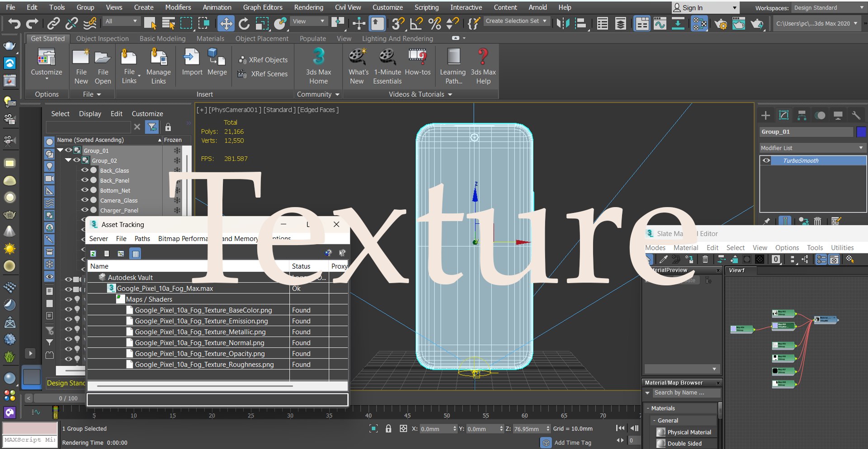Viewport: 868px width, 449px height.
Task: Select Asset Tracking table view icon
Action: click(x=135, y=254)
